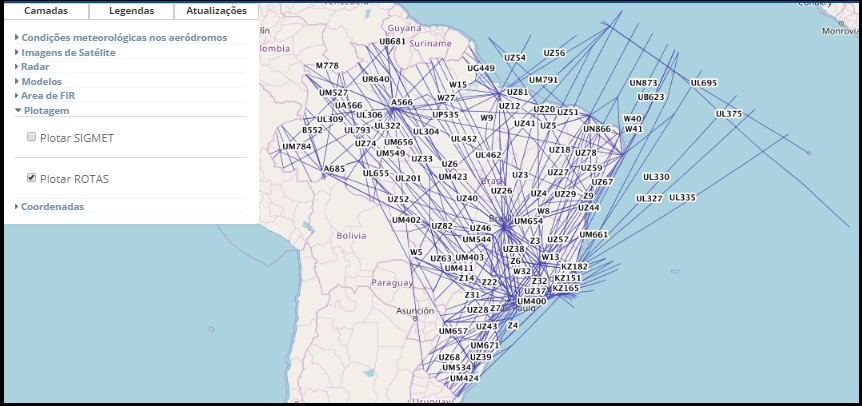This screenshot has width=862, height=406.
Task: Click the UM534 route label
Action: (x=457, y=367)
